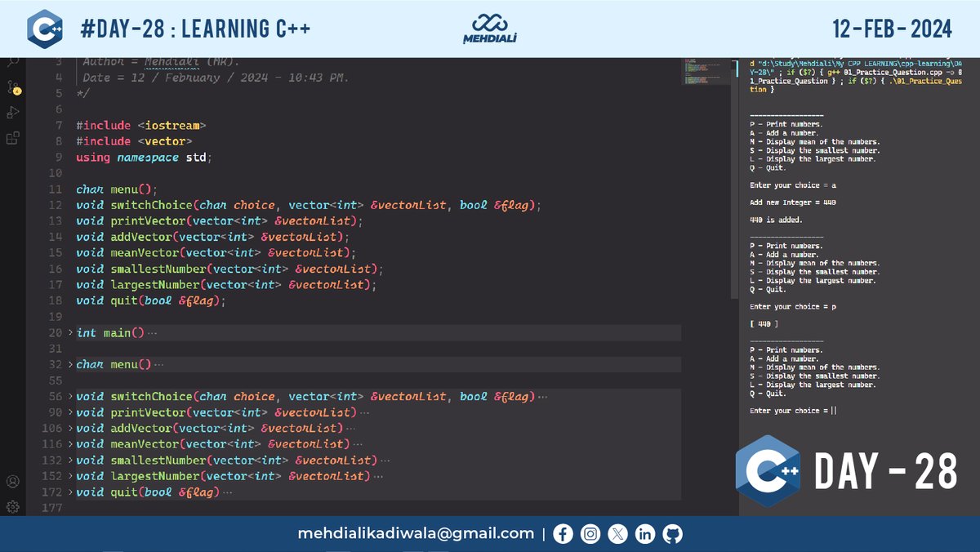Unfold the largestNumber definition on line 152
The height and width of the screenshot is (552, 980).
click(x=70, y=476)
